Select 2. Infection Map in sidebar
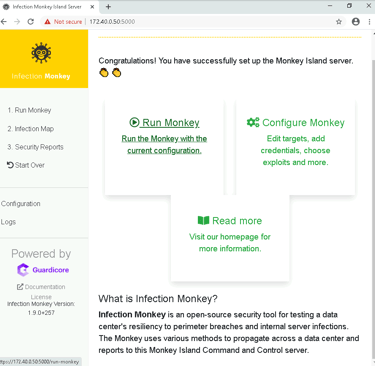The height and width of the screenshot is (366, 375). (x=31, y=129)
